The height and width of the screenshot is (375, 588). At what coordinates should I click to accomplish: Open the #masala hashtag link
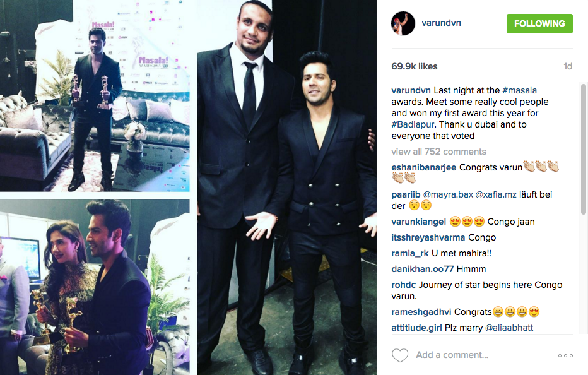(x=519, y=90)
